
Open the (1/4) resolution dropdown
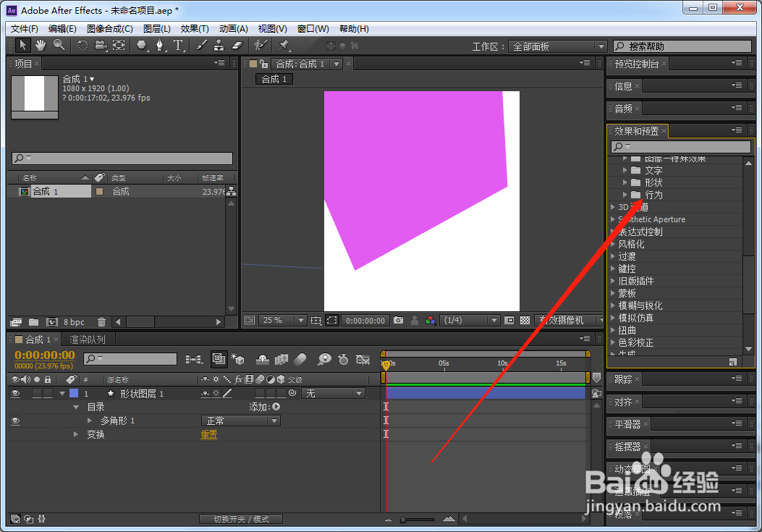[x=470, y=321]
